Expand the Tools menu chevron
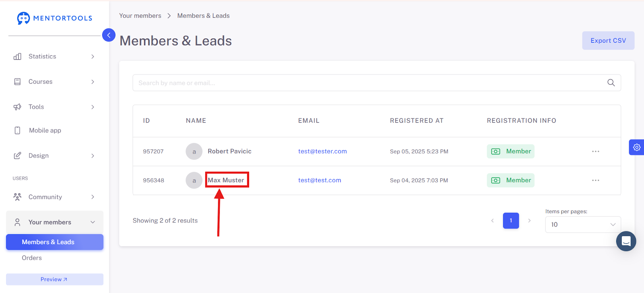Image resolution: width=644 pixels, height=293 pixels. [x=93, y=107]
